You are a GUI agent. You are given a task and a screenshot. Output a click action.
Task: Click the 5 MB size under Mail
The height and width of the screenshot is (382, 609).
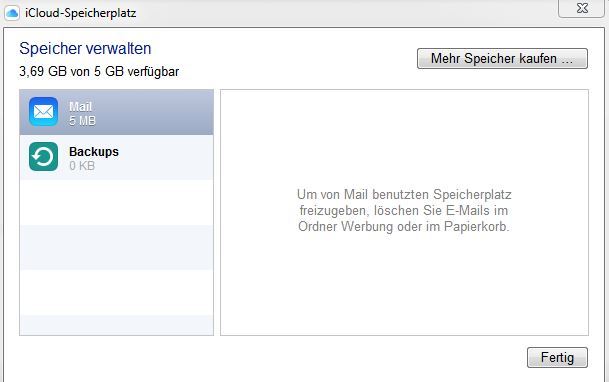coord(82,121)
